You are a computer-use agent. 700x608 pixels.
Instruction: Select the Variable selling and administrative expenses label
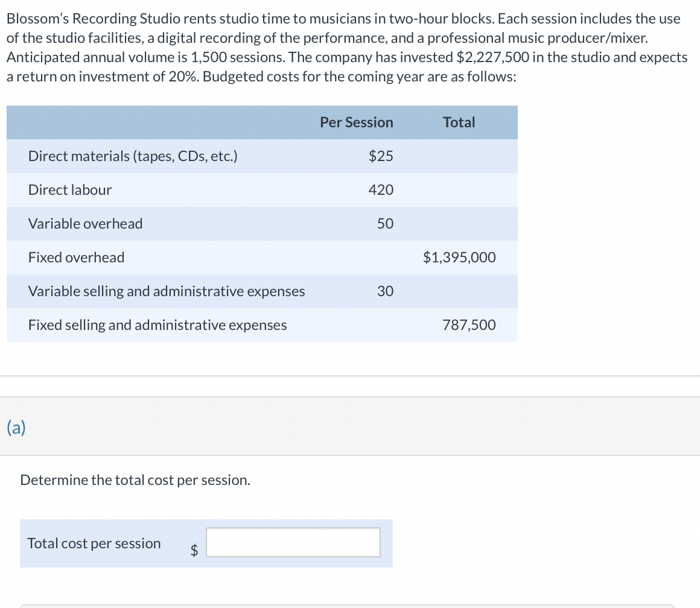[167, 291]
